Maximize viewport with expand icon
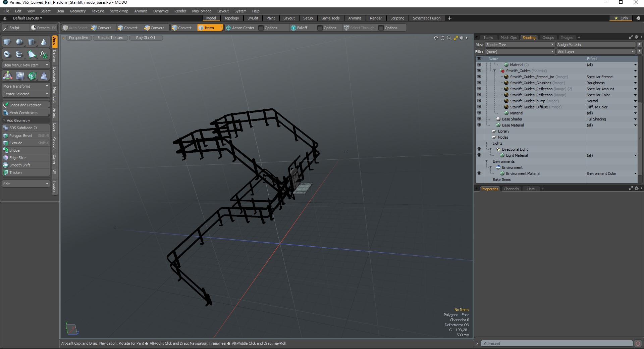The width and height of the screenshot is (644, 349). tap(455, 38)
